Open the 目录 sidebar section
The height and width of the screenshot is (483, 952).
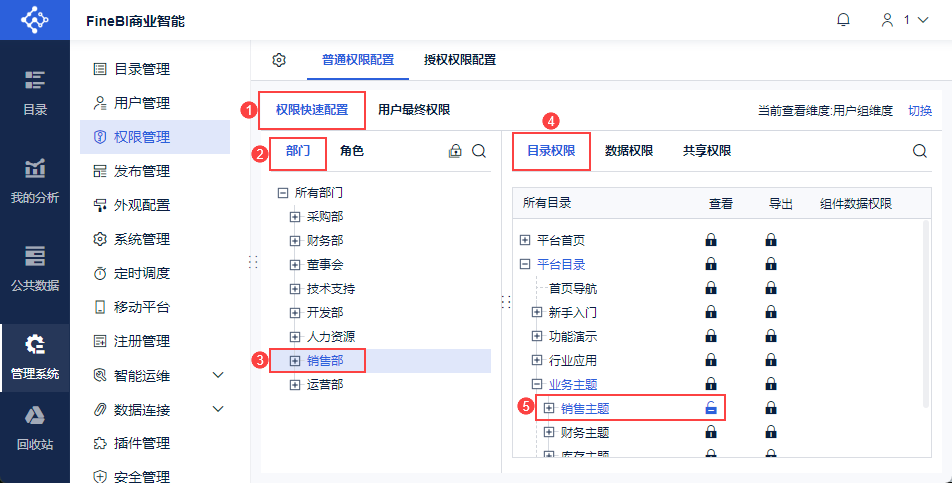click(x=35, y=92)
